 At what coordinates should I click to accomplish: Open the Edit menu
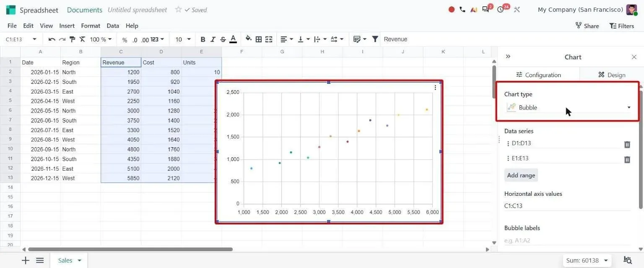click(28, 26)
